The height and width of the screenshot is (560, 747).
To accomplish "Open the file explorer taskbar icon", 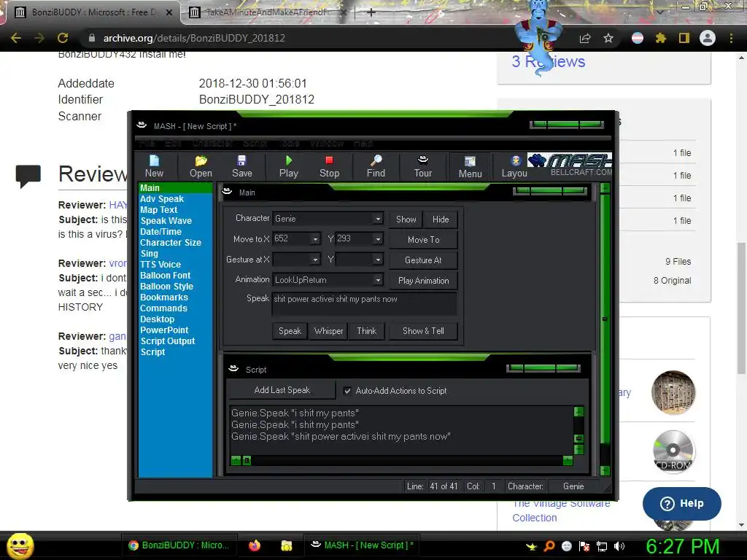I will 286,545.
